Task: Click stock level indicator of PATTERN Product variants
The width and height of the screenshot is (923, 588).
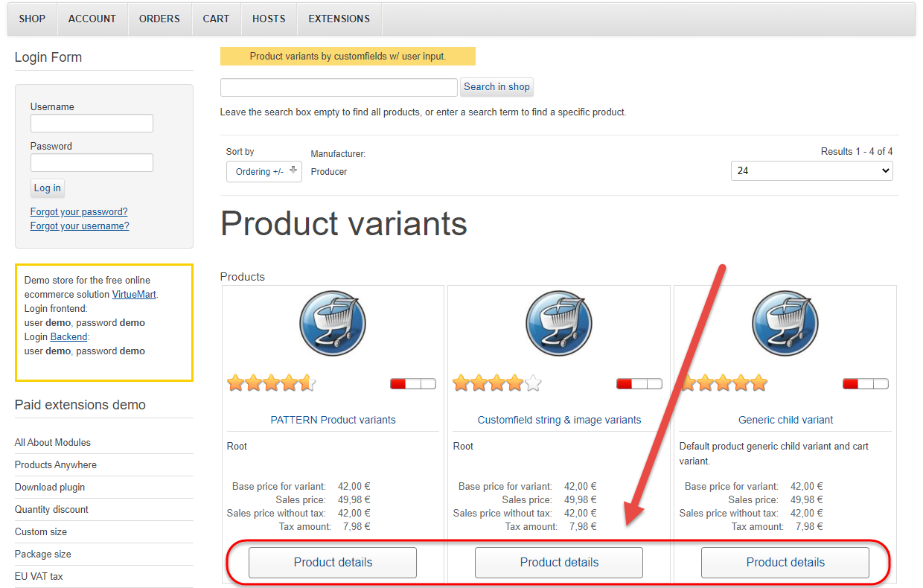Action: [x=413, y=384]
